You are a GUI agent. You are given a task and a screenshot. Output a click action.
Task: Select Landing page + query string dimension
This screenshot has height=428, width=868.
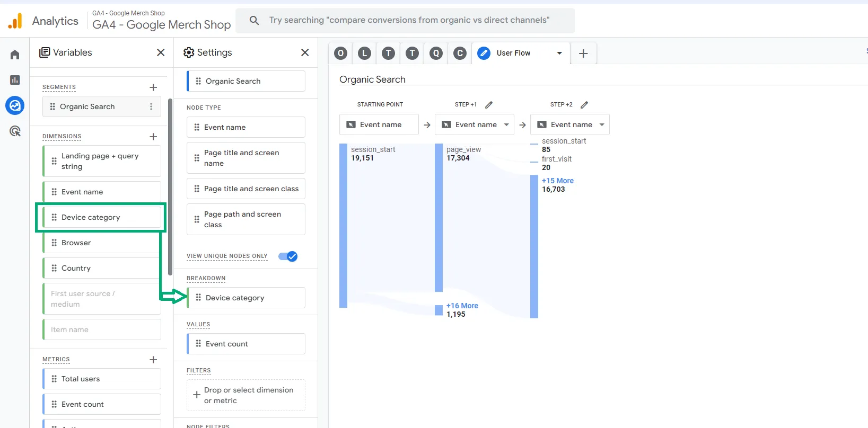(x=102, y=161)
